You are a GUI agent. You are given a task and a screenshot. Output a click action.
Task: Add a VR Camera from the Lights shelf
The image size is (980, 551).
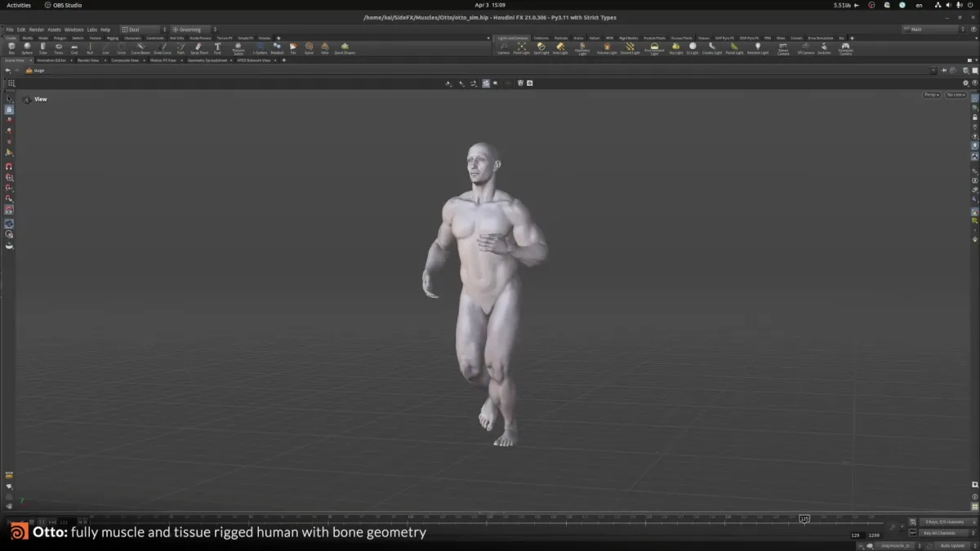coord(804,49)
